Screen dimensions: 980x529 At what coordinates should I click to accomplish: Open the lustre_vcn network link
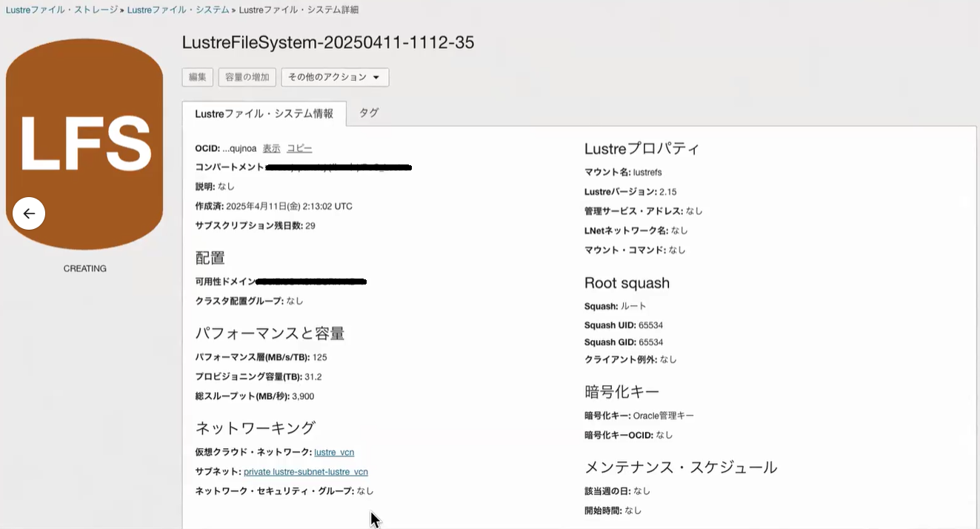(x=334, y=452)
